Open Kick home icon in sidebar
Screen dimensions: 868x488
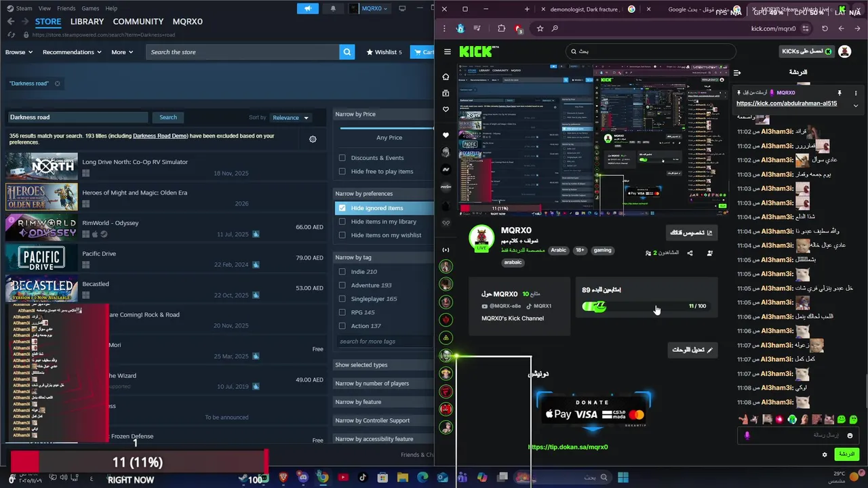coord(446,77)
